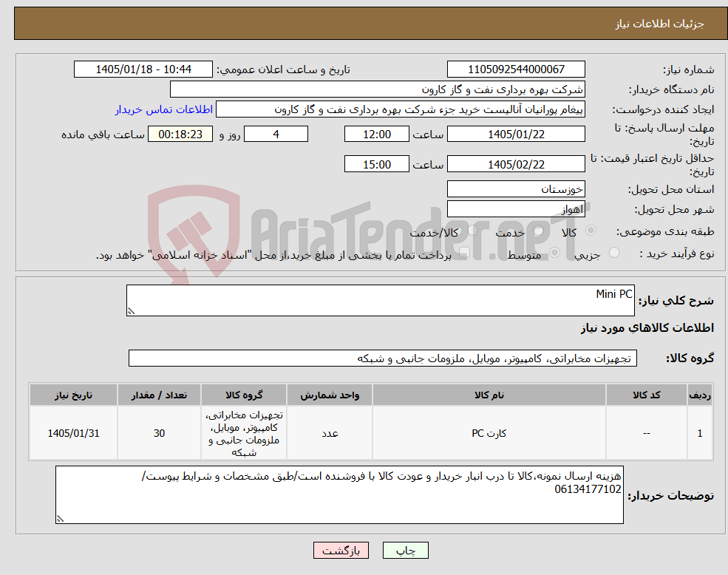Click the buyer notes text area
The image size is (728, 575).
pos(339,495)
